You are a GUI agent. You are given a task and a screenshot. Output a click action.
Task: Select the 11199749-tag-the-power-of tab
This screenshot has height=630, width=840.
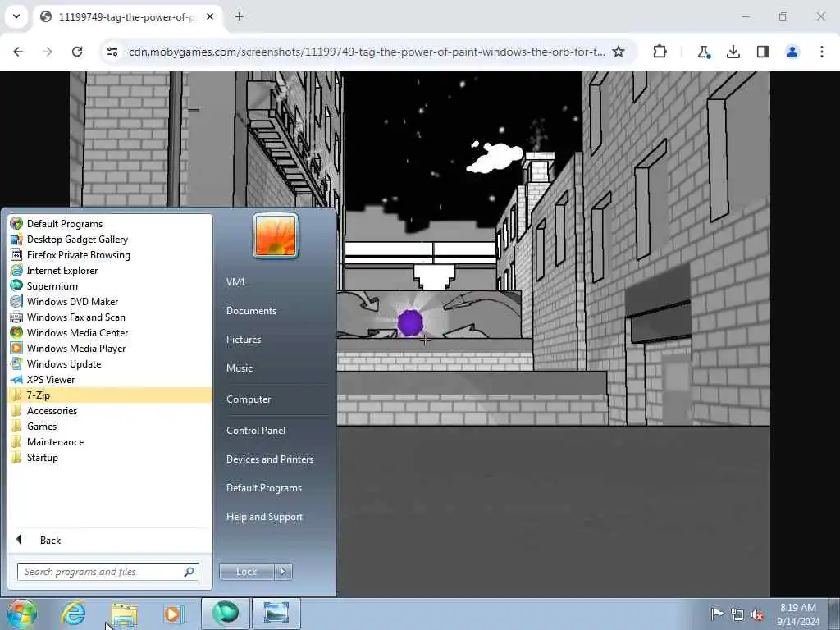(x=127, y=16)
